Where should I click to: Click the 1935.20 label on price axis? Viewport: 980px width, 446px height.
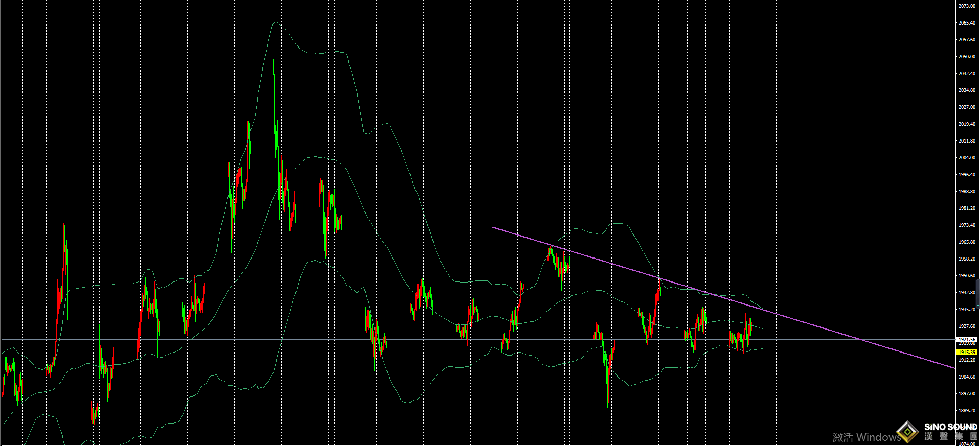(x=966, y=310)
